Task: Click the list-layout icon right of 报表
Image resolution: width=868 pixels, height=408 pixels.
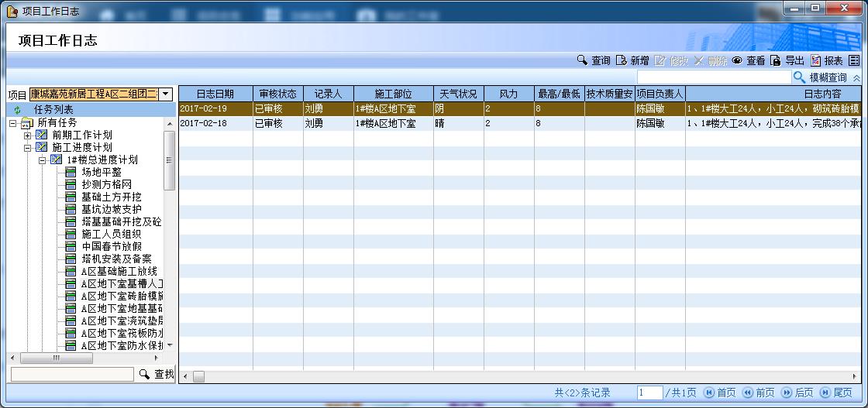Action: pyautogui.click(x=854, y=60)
